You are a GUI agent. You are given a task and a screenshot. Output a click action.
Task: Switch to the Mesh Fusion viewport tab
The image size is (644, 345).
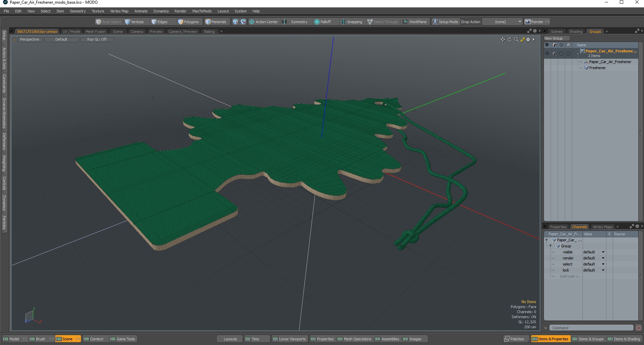95,32
